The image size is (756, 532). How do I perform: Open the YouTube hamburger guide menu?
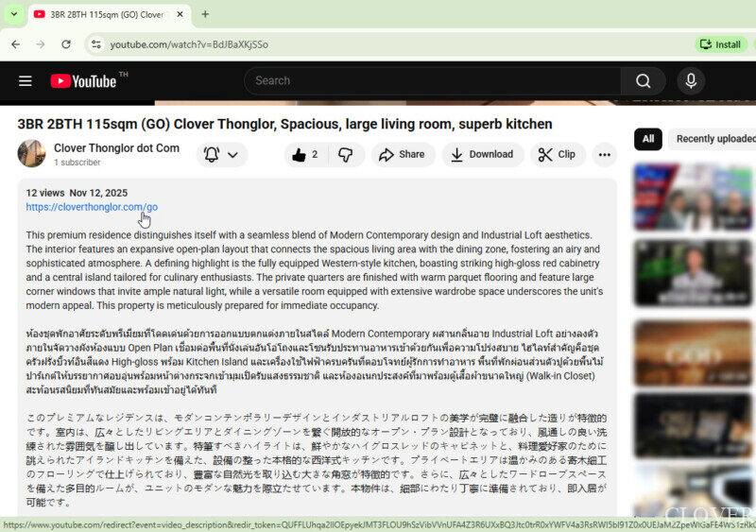(26, 81)
